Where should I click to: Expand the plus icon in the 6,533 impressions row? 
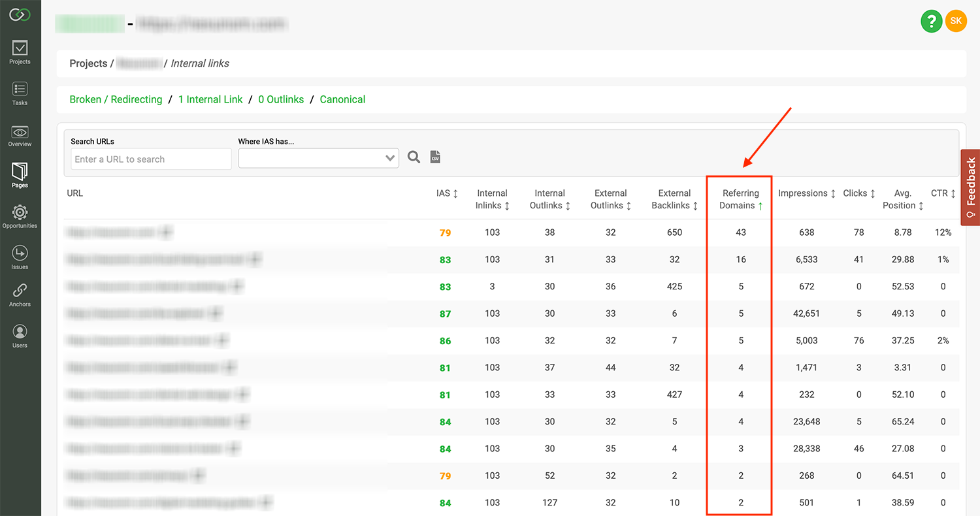pos(254,259)
